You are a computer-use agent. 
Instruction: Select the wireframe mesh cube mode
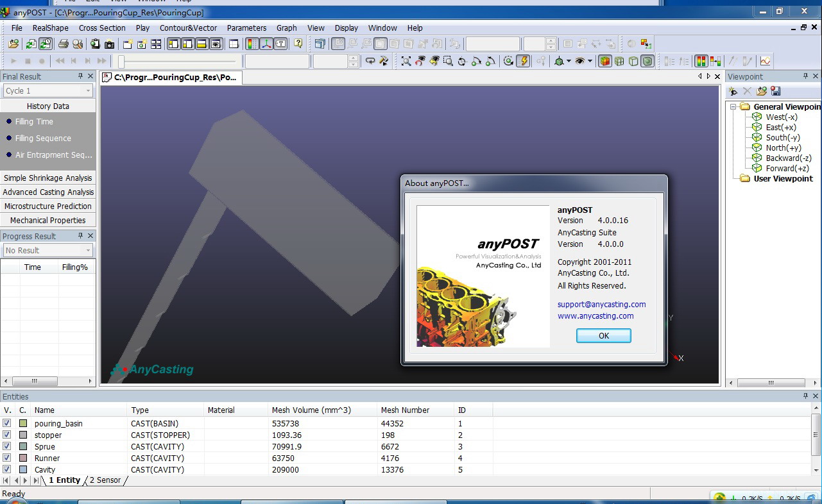pos(619,61)
